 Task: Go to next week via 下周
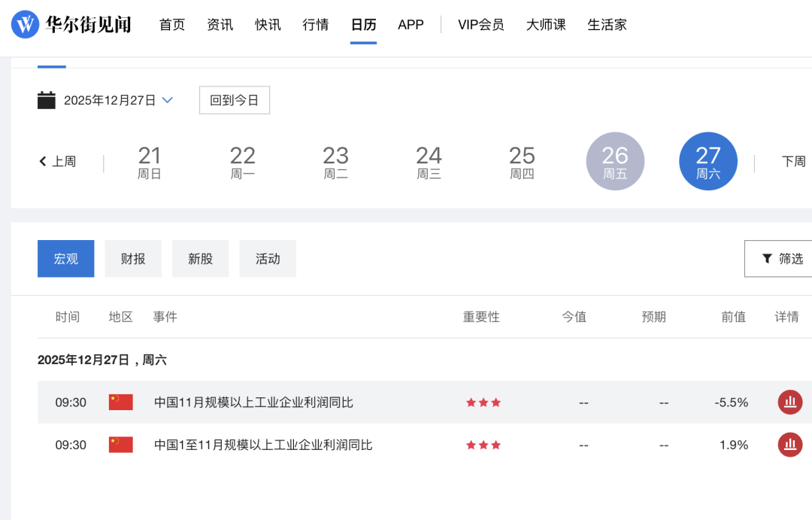pyautogui.click(x=793, y=161)
